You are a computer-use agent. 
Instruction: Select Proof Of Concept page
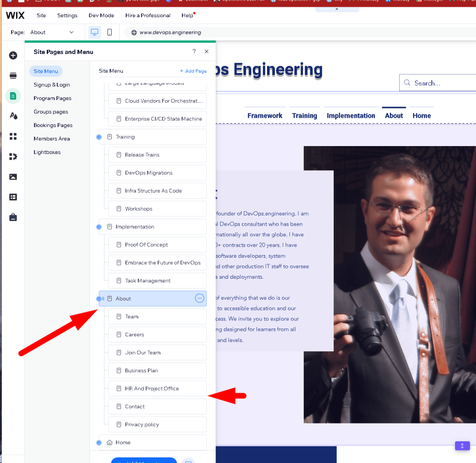157,245
